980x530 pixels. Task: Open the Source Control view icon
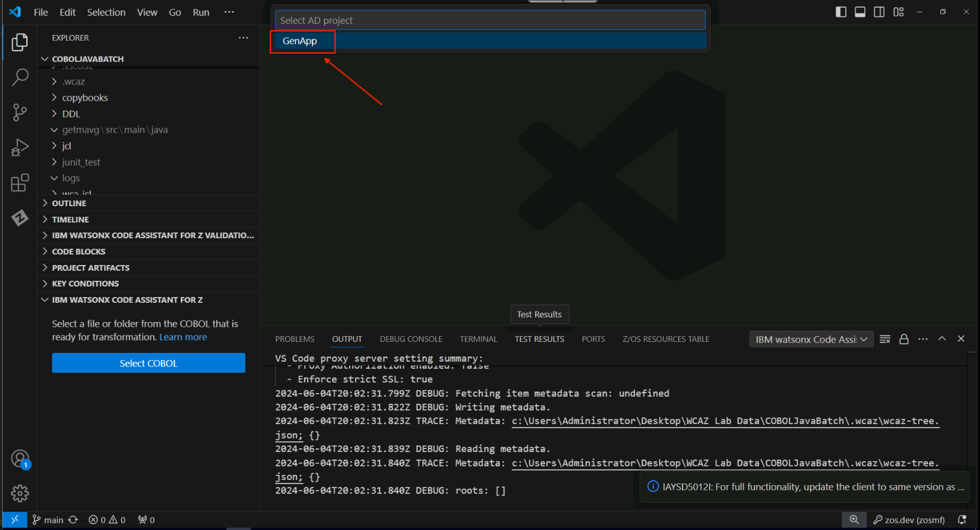(x=20, y=112)
